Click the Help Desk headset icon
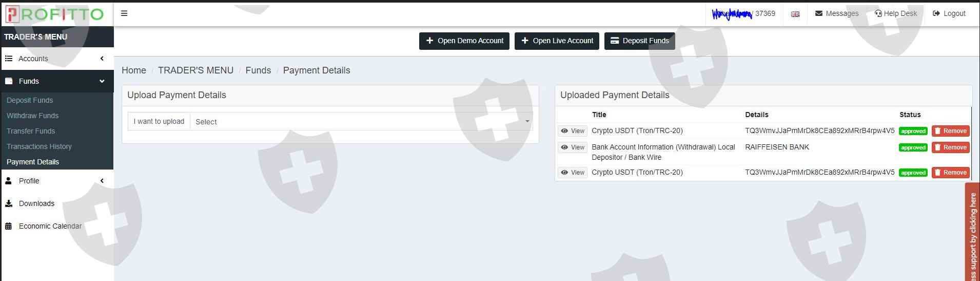This screenshot has height=281, width=980. 878,13
